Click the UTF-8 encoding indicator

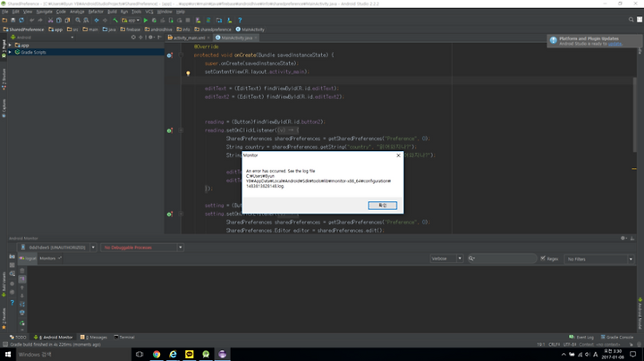pos(570,345)
